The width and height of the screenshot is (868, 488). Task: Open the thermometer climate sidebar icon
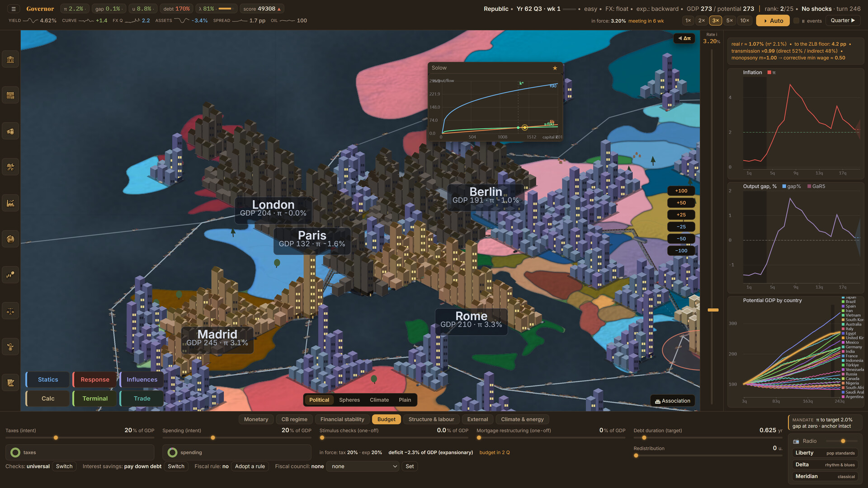[x=10, y=347]
